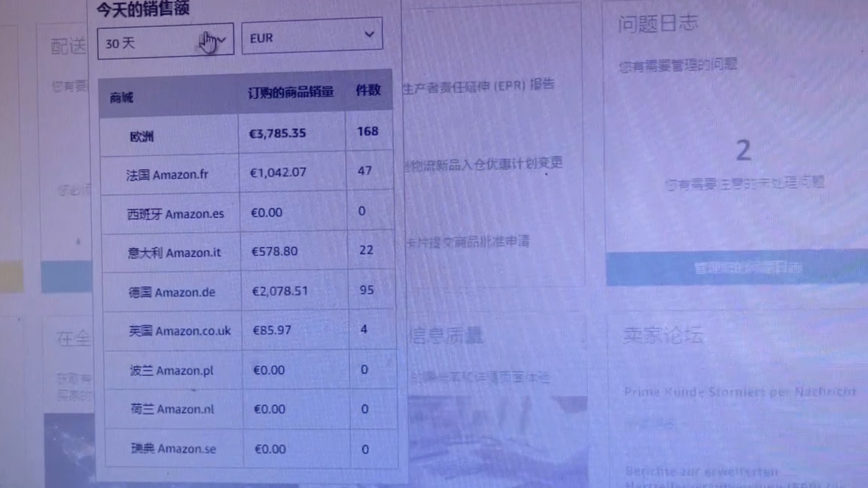868x488 pixels.
Task: Open the EUR currency selector
Action: coord(312,36)
